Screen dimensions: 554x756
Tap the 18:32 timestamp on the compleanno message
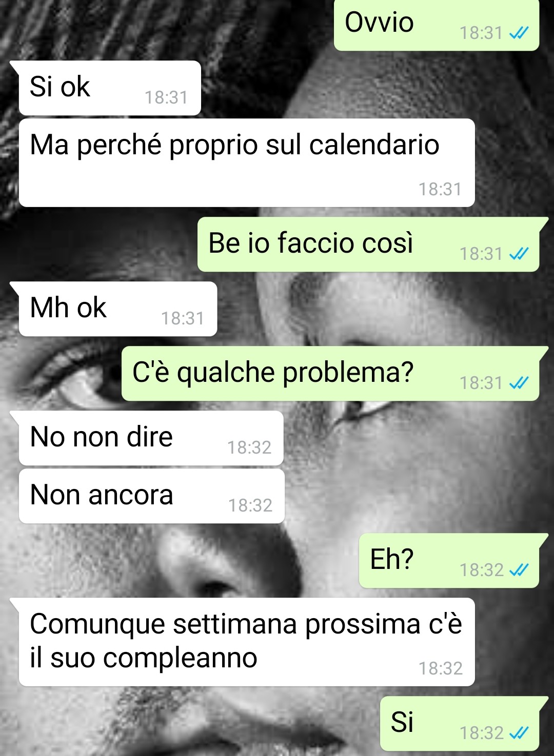pyautogui.click(x=441, y=668)
